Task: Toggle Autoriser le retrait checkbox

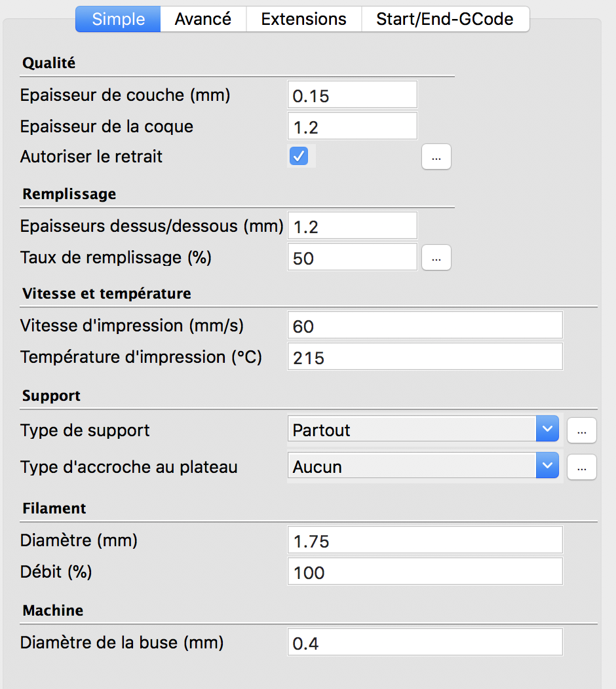Action: click(299, 156)
